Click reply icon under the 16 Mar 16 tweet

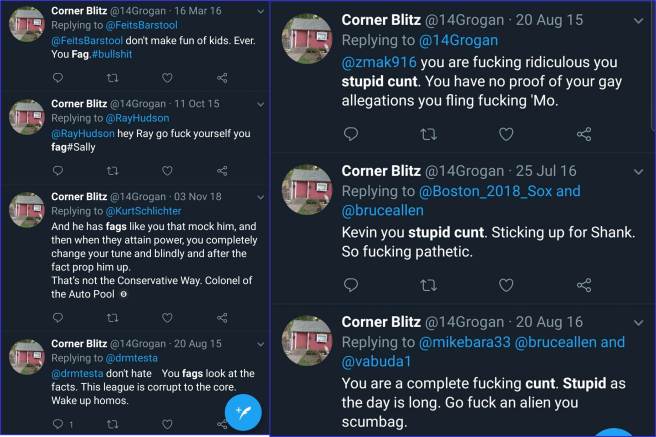tap(56, 77)
